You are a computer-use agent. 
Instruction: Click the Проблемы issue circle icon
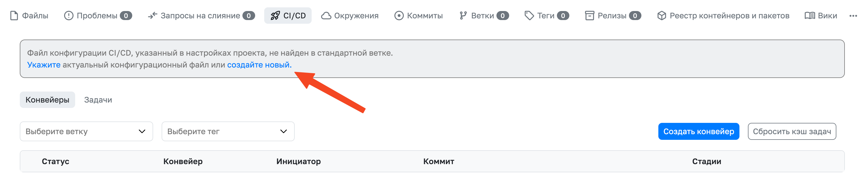pos(69,16)
